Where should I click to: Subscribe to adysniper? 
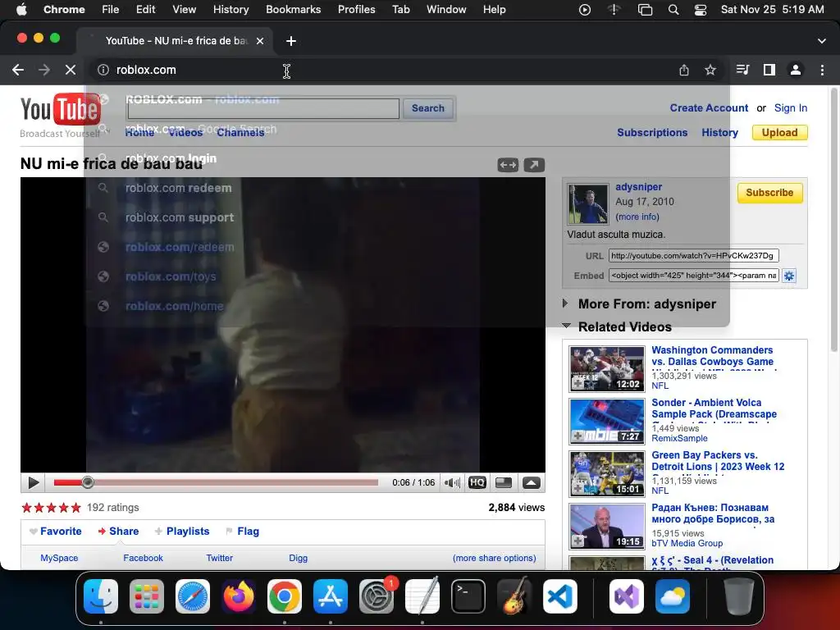(769, 193)
